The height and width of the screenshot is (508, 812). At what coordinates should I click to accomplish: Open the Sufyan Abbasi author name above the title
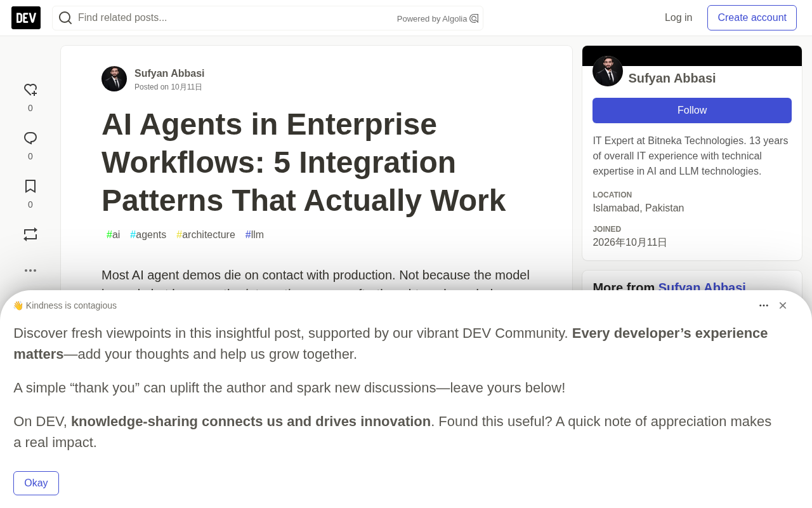pos(169,74)
